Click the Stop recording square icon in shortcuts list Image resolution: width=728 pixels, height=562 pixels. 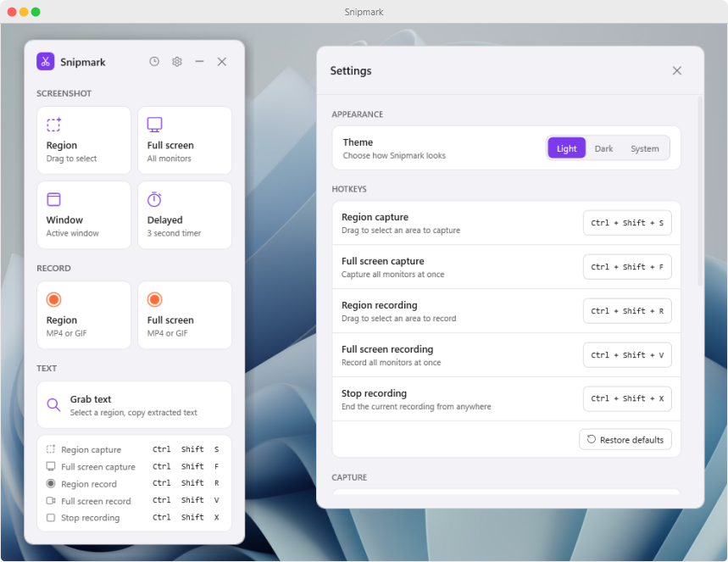click(x=51, y=517)
